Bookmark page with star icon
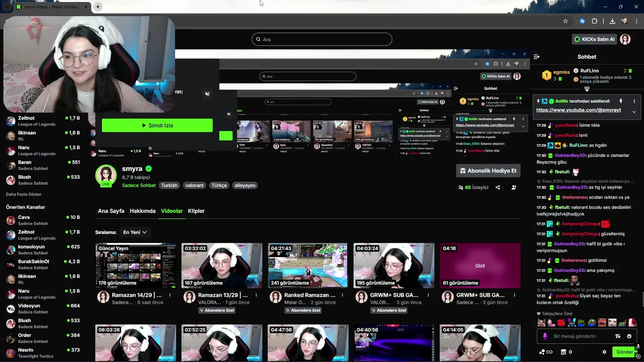Viewport: 644px width, 362px height. pyautogui.click(x=566, y=21)
